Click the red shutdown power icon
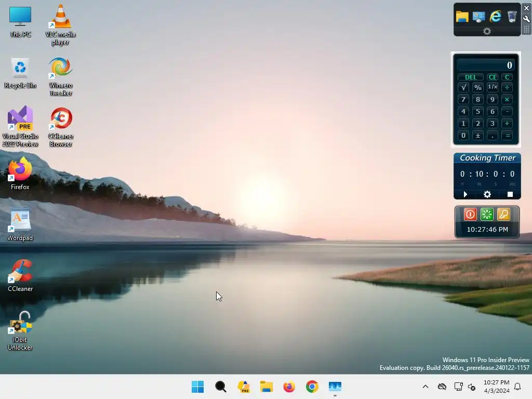 click(470, 215)
